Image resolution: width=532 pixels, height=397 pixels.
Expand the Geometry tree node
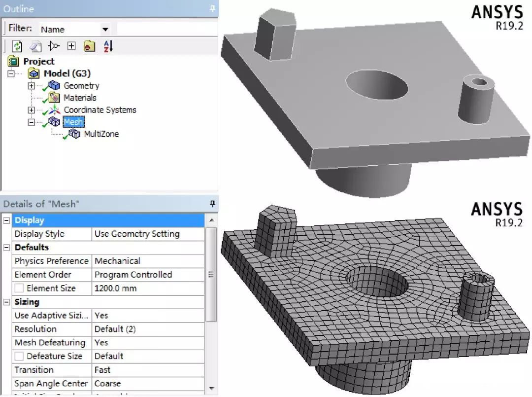coord(31,85)
